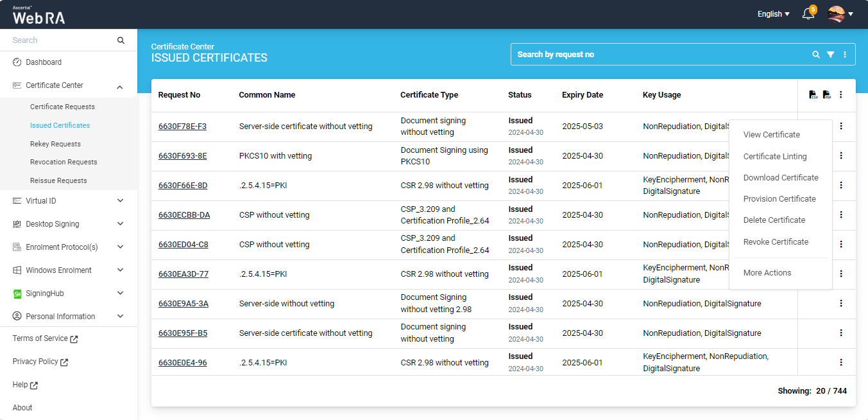Open row options for request 6630E0E4-96

tap(841, 362)
